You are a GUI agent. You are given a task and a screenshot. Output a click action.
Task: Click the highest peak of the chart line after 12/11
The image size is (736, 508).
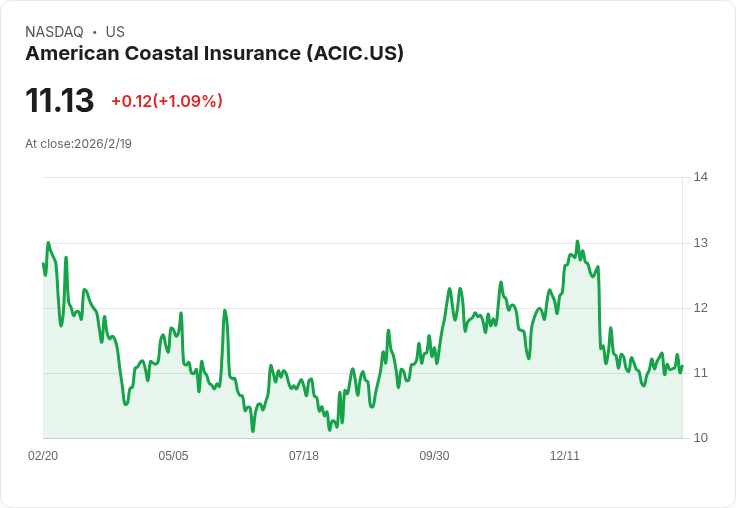tap(577, 241)
